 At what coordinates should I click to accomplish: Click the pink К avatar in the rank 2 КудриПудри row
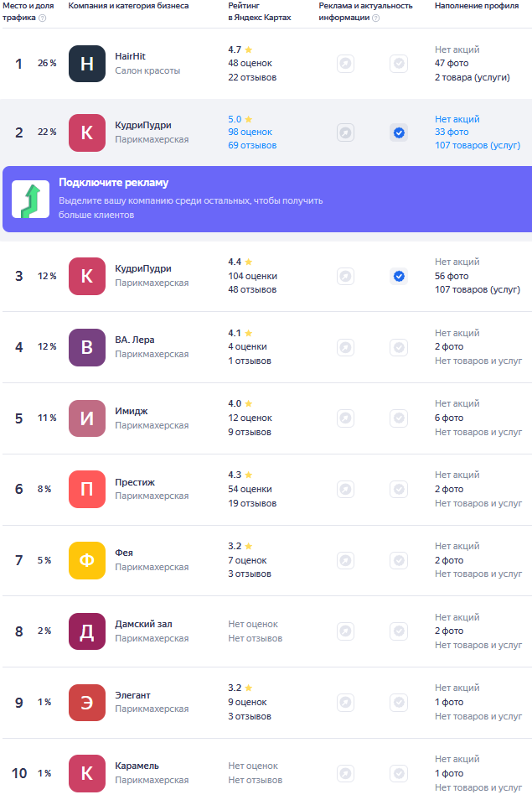(x=86, y=132)
